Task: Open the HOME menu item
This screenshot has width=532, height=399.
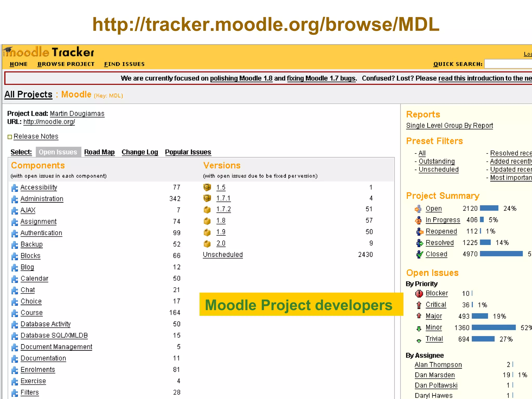Action: pos(19,64)
